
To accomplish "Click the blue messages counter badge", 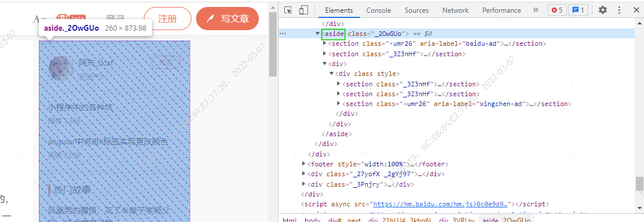I will pyautogui.click(x=578, y=10).
